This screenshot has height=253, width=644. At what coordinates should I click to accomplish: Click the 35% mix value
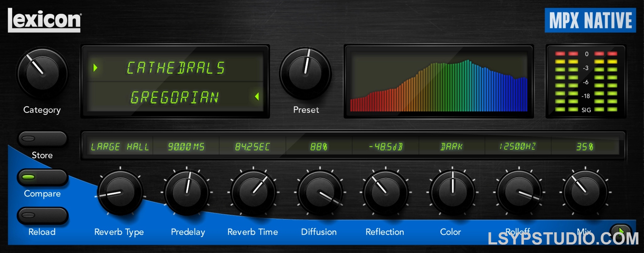tap(585, 147)
